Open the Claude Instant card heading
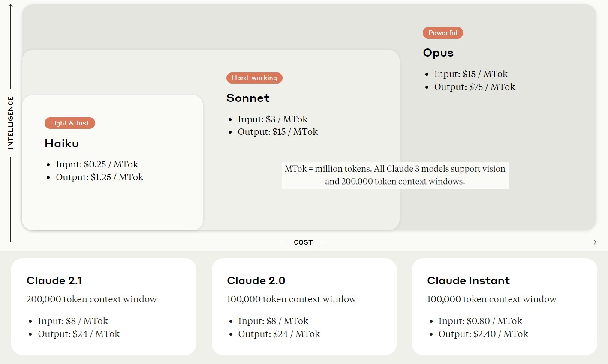The height and width of the screenshot is (364, 608). pos(468,281)
